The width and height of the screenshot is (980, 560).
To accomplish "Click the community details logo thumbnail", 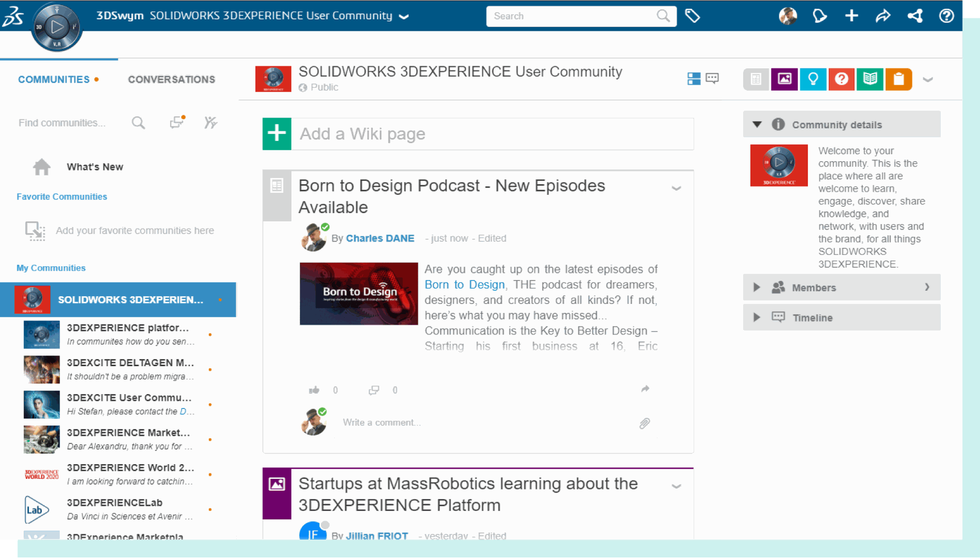I will (779, 165).
